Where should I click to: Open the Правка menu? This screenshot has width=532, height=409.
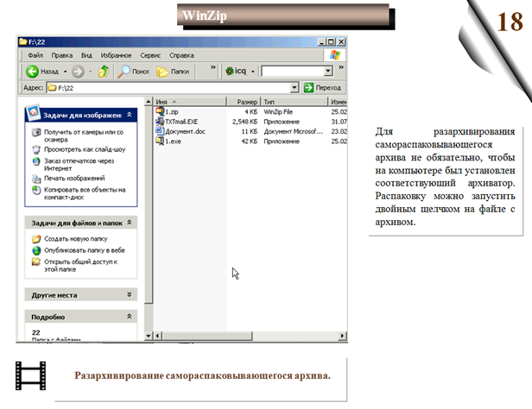tap(62, 55)
